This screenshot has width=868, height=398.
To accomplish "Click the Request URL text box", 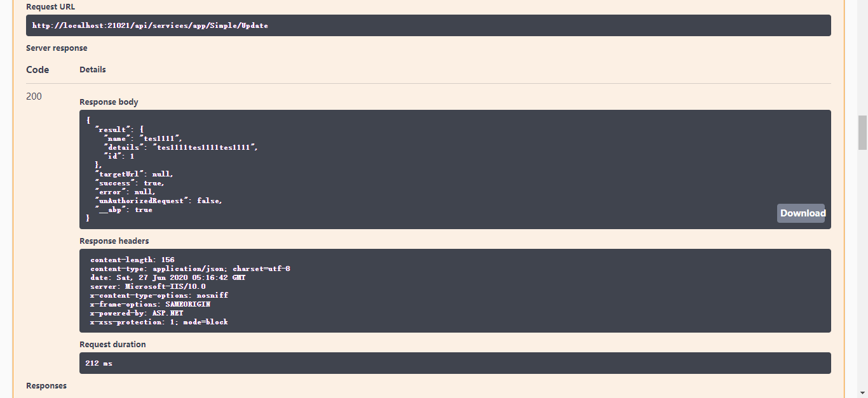I will [x=428, y=26].
